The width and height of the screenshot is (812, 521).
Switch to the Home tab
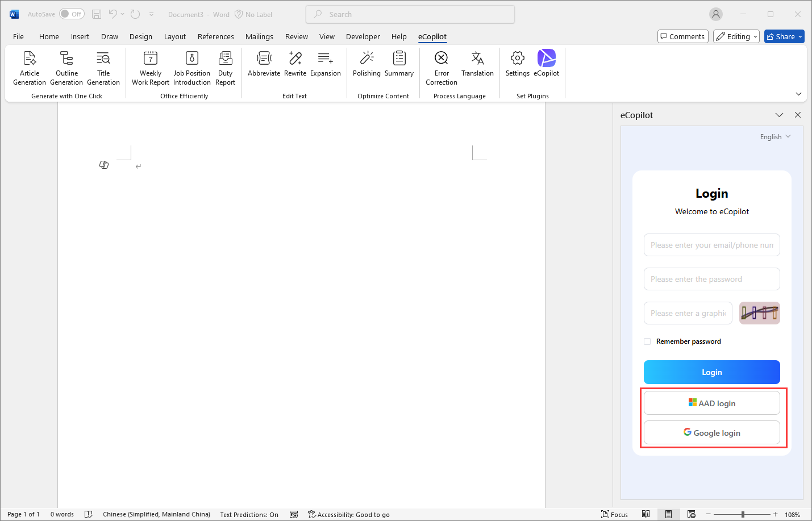click(49, 36)
